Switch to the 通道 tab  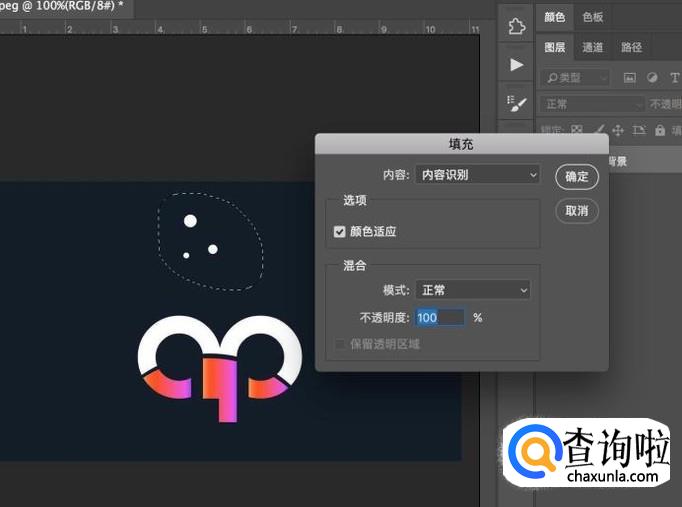pyautogui.click(x=593, y=47)
